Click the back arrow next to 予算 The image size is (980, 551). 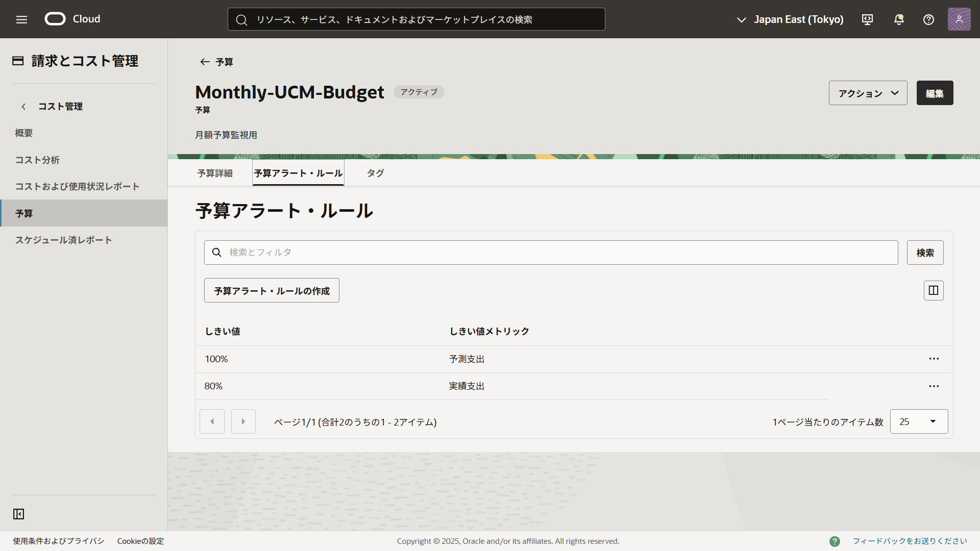(204, 62)
